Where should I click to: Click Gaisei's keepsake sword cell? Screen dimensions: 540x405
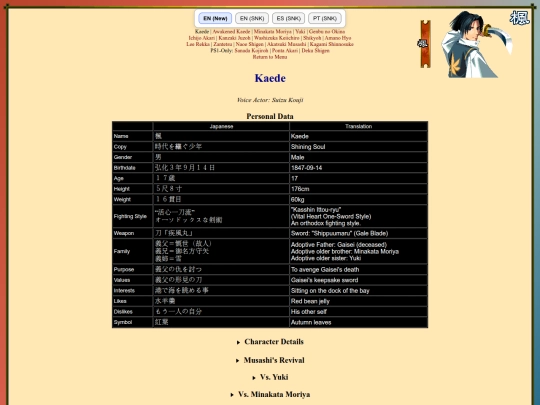(x=359, y=280)
